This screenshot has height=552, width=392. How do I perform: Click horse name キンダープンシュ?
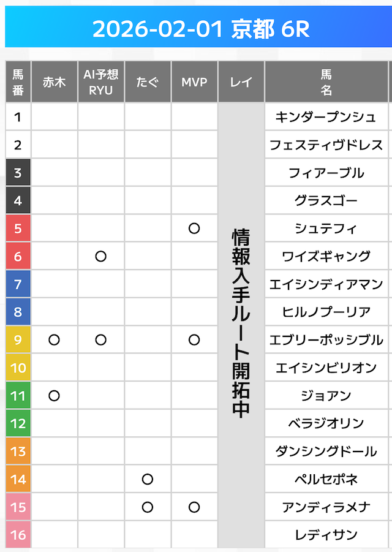click(x=326, y=117)
